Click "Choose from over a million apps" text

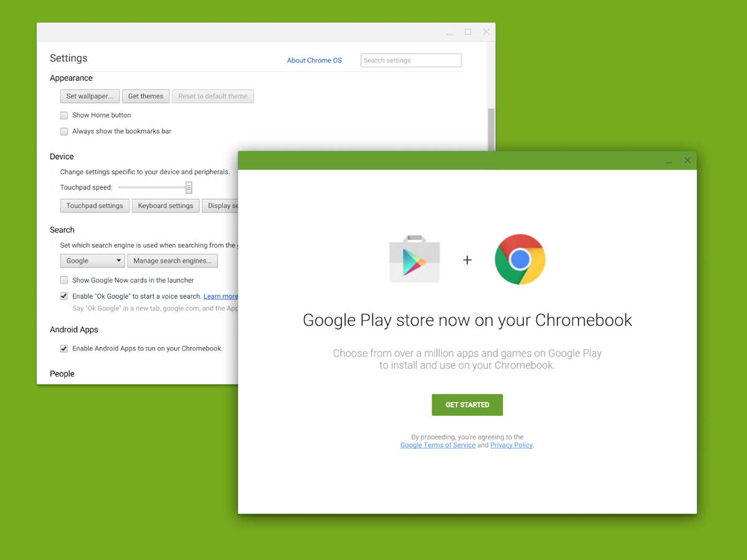tap(467, 359)
